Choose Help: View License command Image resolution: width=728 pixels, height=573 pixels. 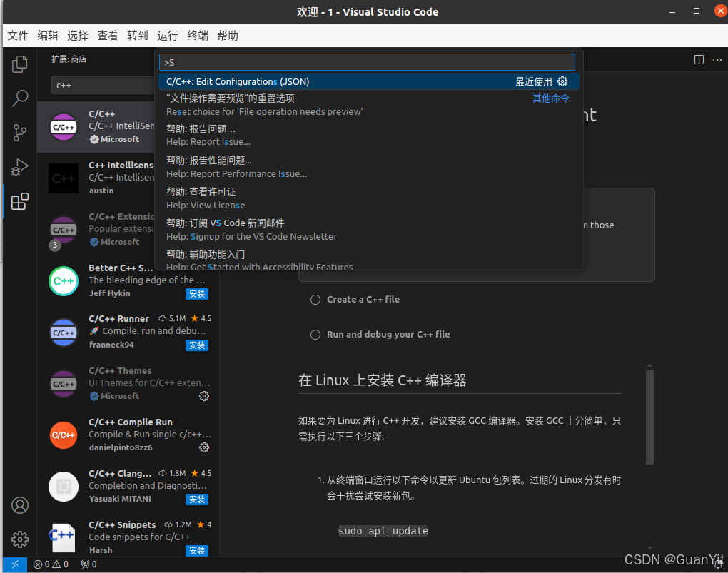click(369, 198)
